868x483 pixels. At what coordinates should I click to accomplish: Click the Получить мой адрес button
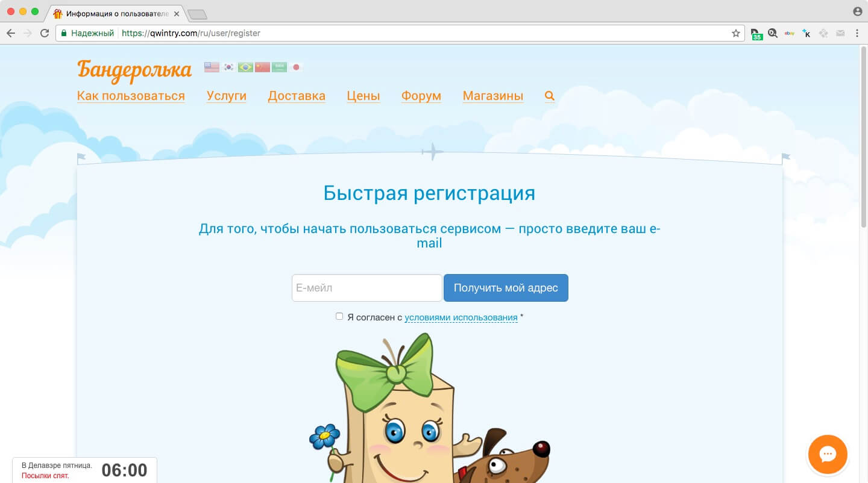point(506,288)
